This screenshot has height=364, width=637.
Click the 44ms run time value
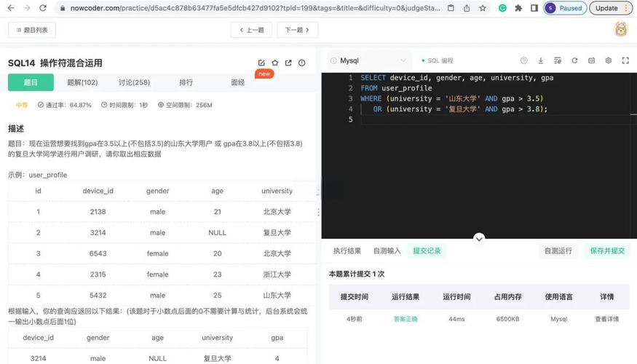pyautogui.click(x=456, y=320)
